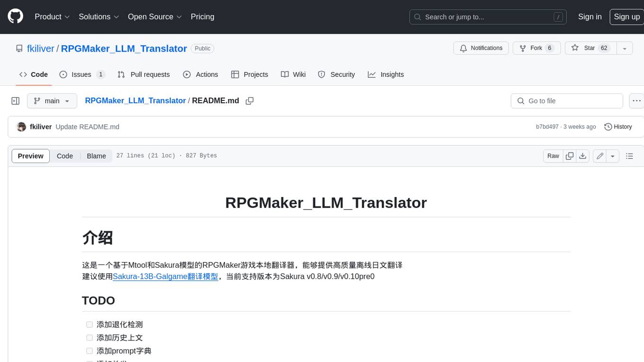Open the Security tab

336,74
